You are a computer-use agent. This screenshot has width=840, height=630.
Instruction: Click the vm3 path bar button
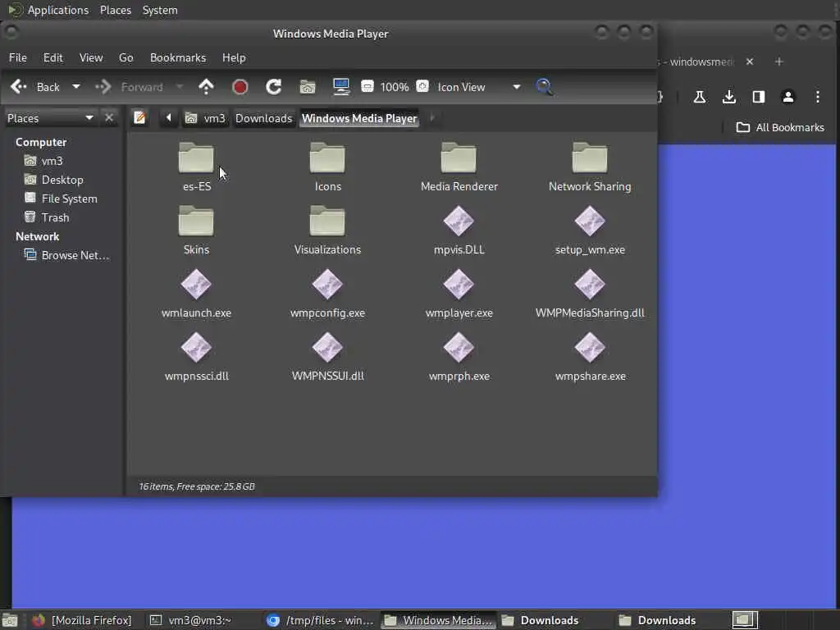205,118
